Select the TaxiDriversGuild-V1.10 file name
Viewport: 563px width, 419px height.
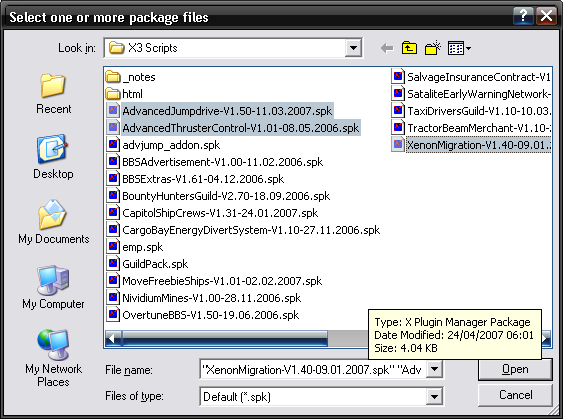479,111
